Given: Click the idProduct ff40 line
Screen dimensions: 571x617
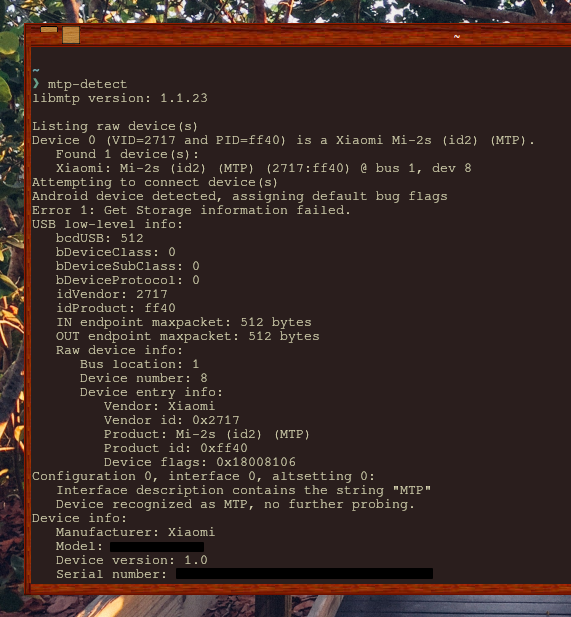Looking at the screenshot, I should point(116,308).
